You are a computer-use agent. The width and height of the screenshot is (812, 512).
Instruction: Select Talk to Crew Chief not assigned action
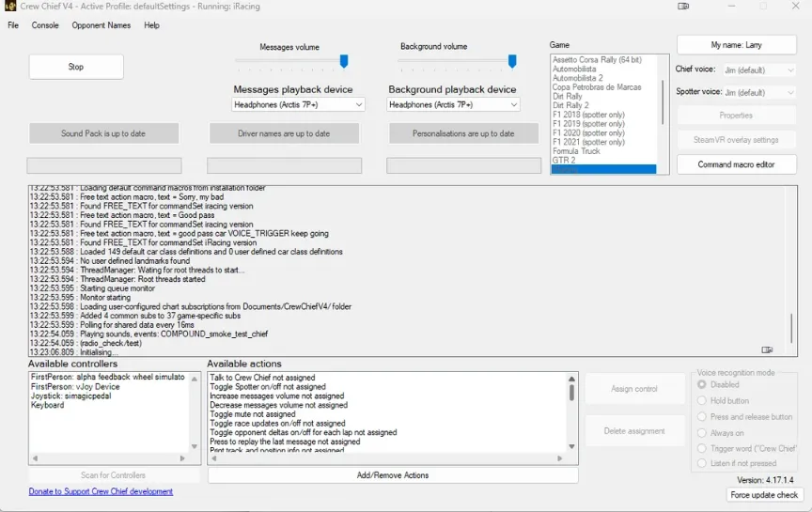tap(262, 378)
